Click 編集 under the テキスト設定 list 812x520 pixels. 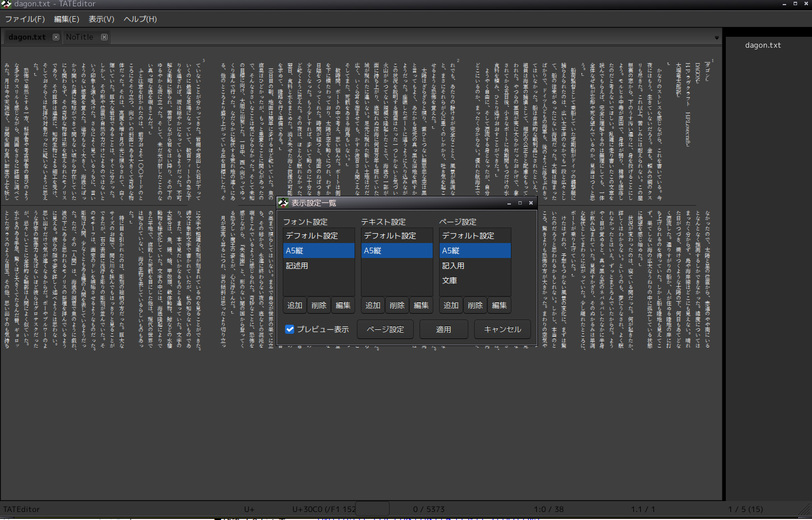(x=421, y=305)
